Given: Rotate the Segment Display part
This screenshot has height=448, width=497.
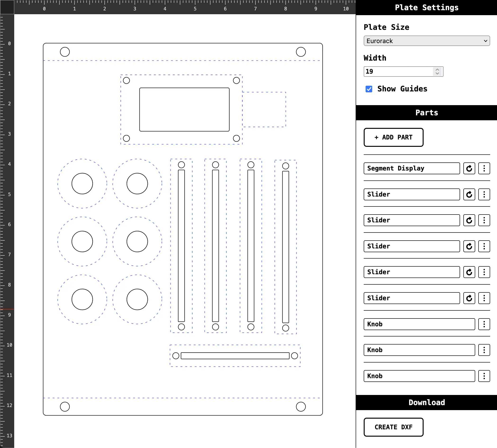Looking at the screenshot, I should (x=469, y=168).
